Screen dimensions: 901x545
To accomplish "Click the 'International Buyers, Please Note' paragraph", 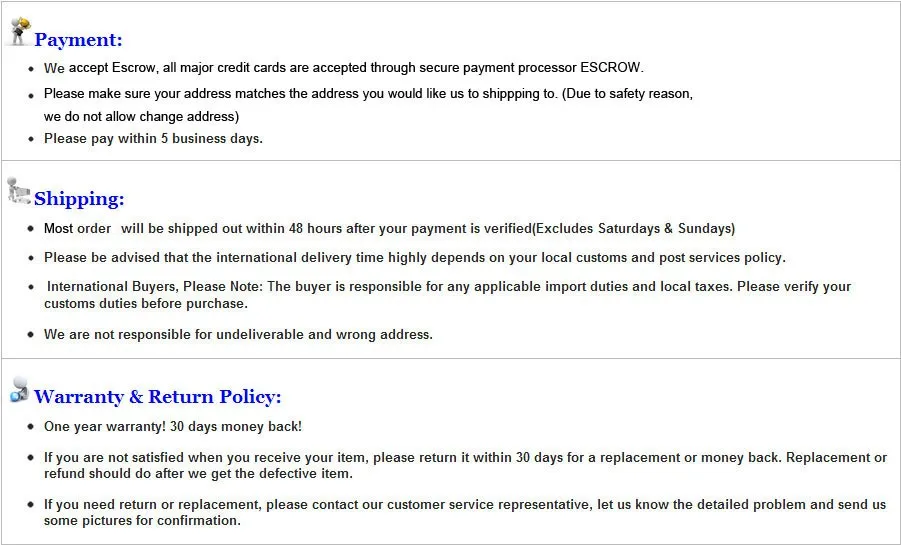I will pos(448,295).
